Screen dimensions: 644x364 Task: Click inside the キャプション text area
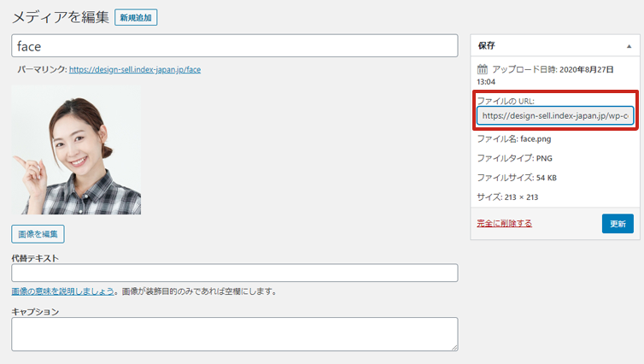[235, 334]
